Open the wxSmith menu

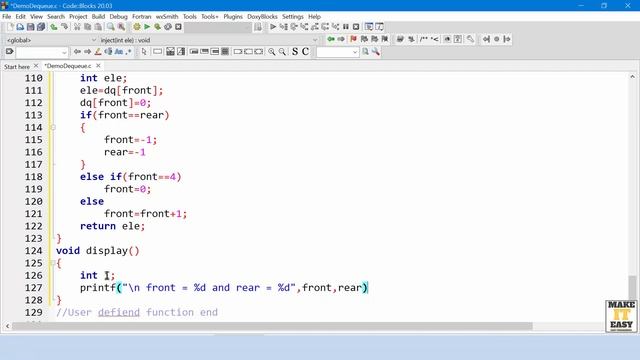[167, 17]
